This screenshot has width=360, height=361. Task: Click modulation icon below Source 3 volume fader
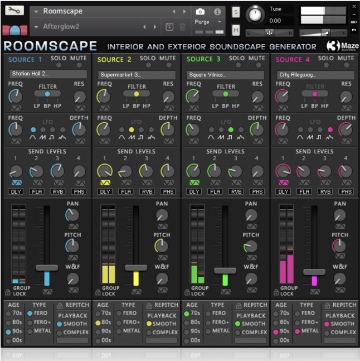225,292
